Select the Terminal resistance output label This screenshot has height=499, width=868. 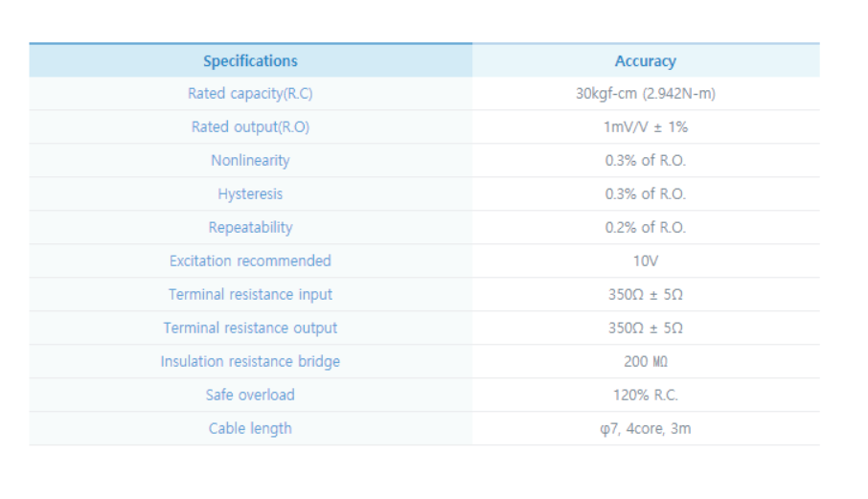pyautogui.click(x=250, y=329)
